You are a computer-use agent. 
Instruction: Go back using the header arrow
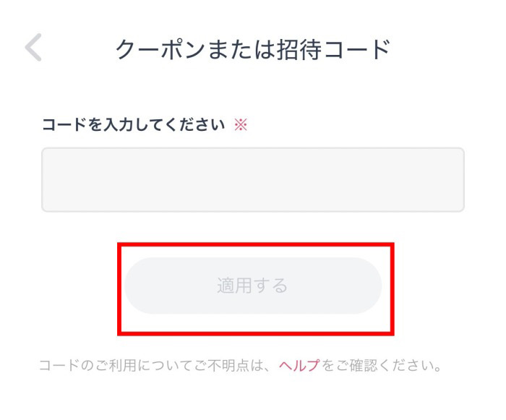click(x=34, y=48)
